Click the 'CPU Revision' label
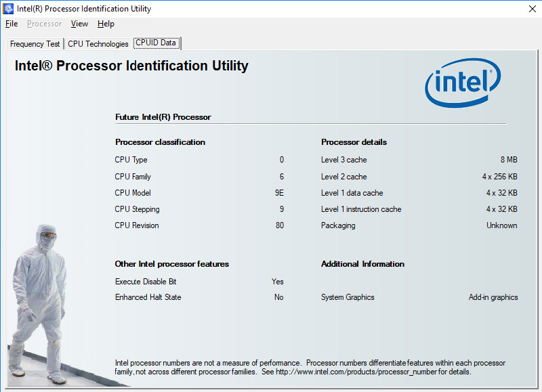This screenshot has width=542, height=392. (x=137, y=225)
